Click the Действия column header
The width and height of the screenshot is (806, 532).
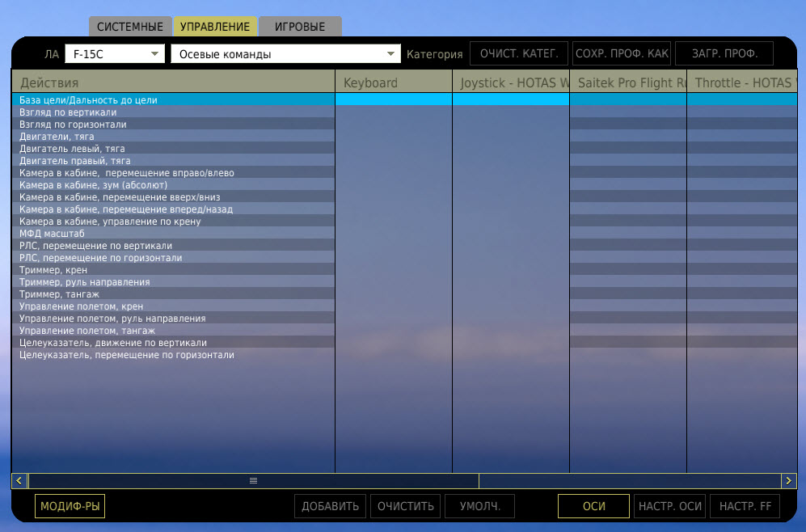click(173, 82)
